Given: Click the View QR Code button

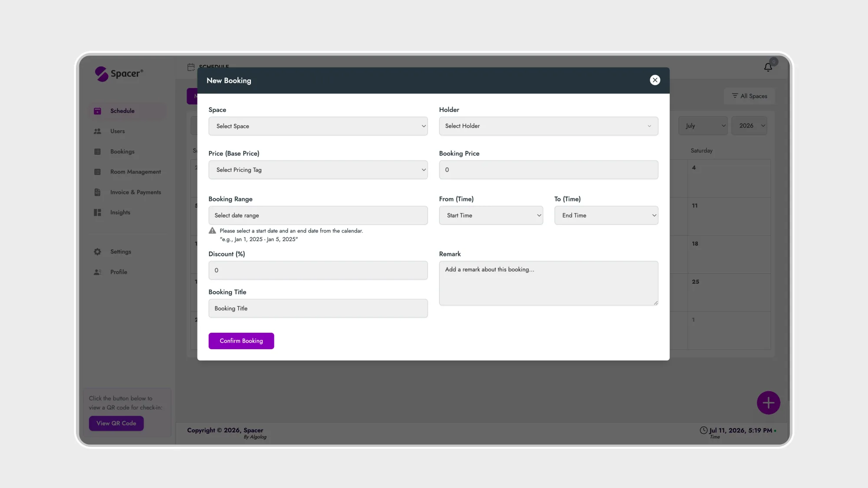Looking at the screenshot, I should tap(116, 423).
